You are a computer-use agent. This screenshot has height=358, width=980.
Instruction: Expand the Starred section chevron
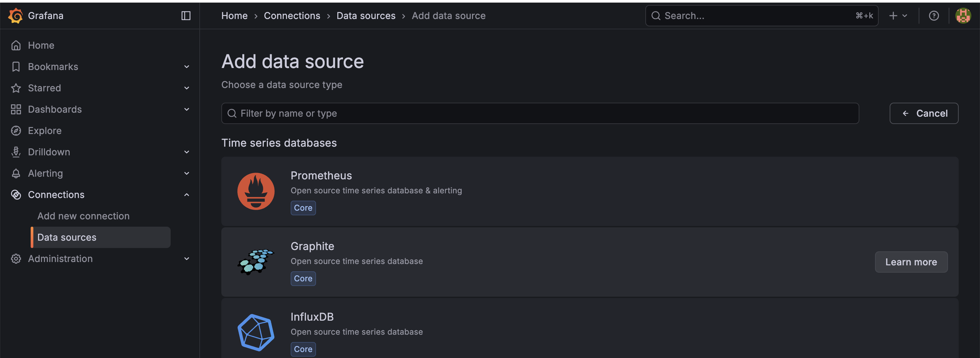[186, 88]
